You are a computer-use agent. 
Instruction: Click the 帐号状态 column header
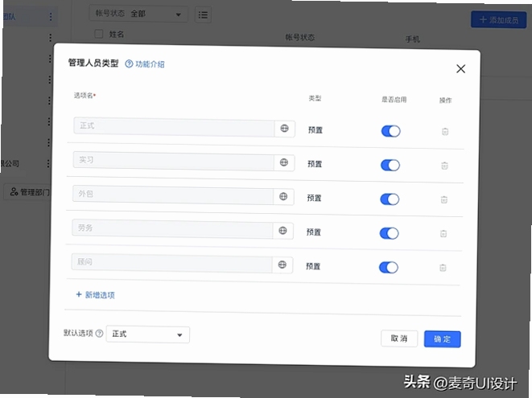[300, 37]
